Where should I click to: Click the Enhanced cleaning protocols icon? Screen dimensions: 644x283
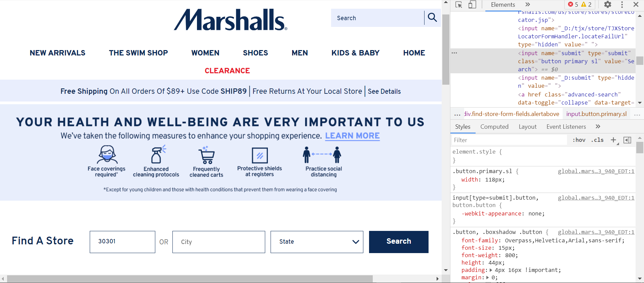[x=158, y=155]
